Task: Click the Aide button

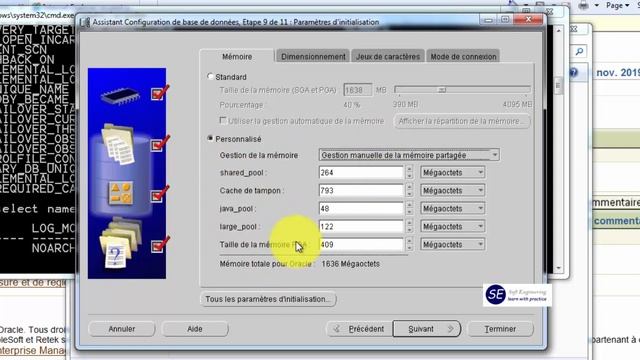Action: [195, 329]
